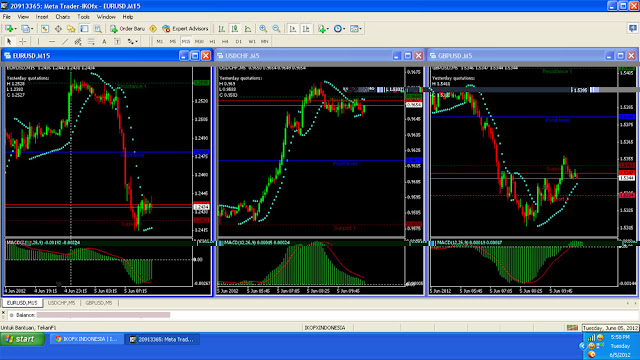Screen dimensions: 640x360
Task: Select the Trendline drawing tool
Action: (65, 41)
